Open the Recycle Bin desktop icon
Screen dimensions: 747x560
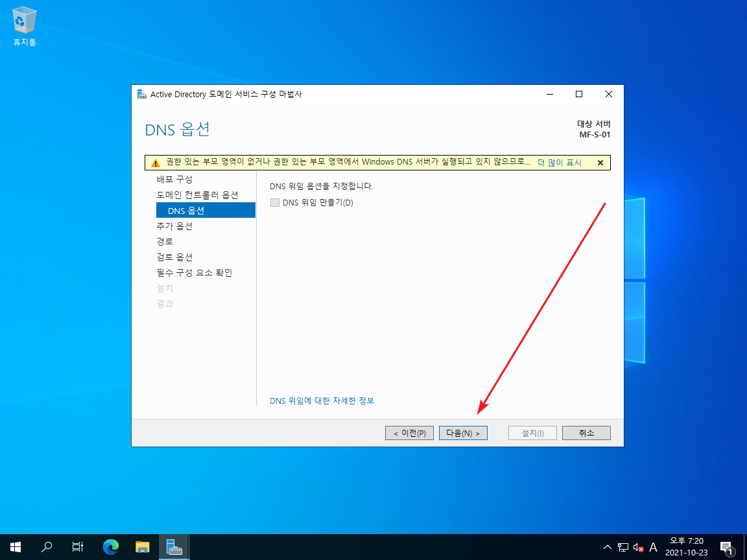click(24, 26)
